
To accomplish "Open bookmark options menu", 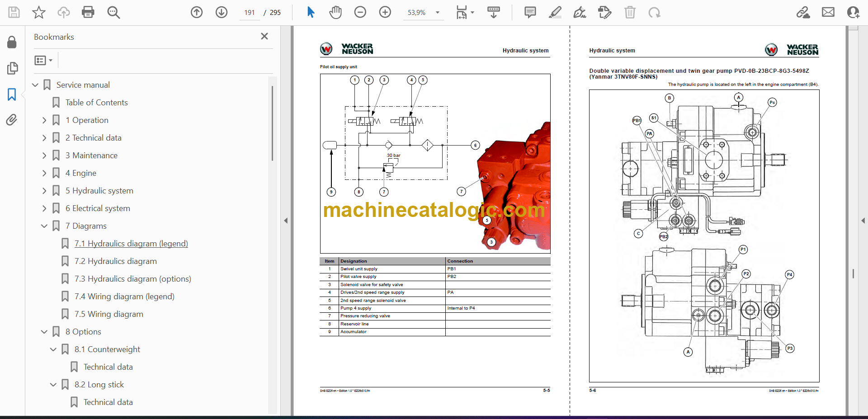I will [x=43, y=60].
